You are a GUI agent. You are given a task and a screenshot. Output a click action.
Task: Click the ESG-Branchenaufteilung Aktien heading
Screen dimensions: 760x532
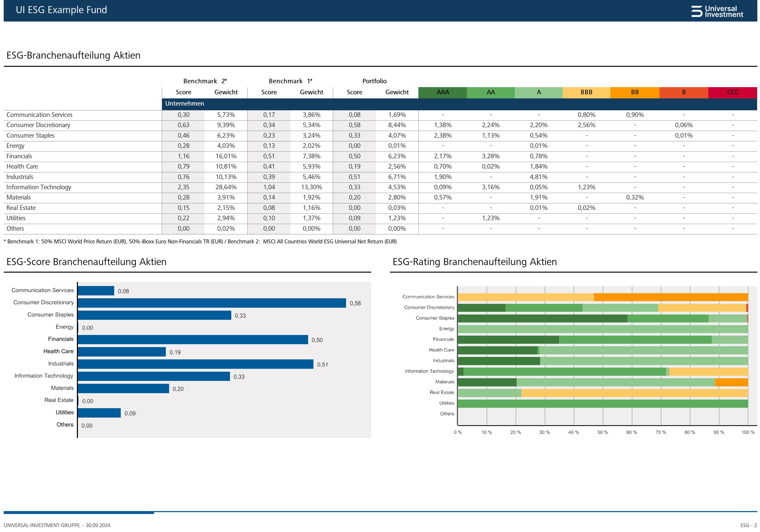tap(73, 55)
